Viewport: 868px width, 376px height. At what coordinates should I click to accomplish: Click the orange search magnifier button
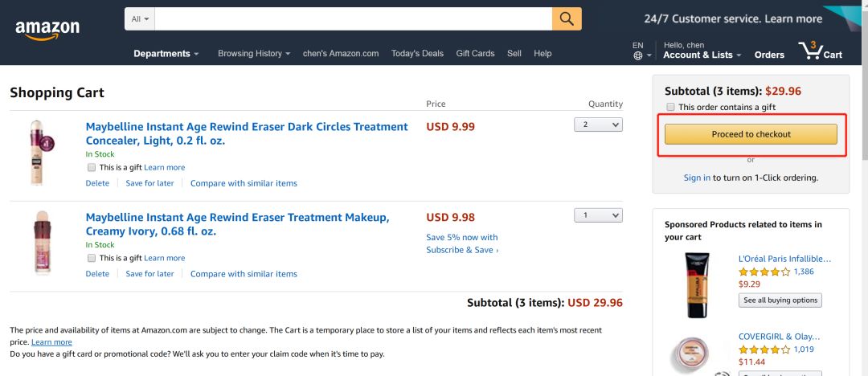[567, 18]
